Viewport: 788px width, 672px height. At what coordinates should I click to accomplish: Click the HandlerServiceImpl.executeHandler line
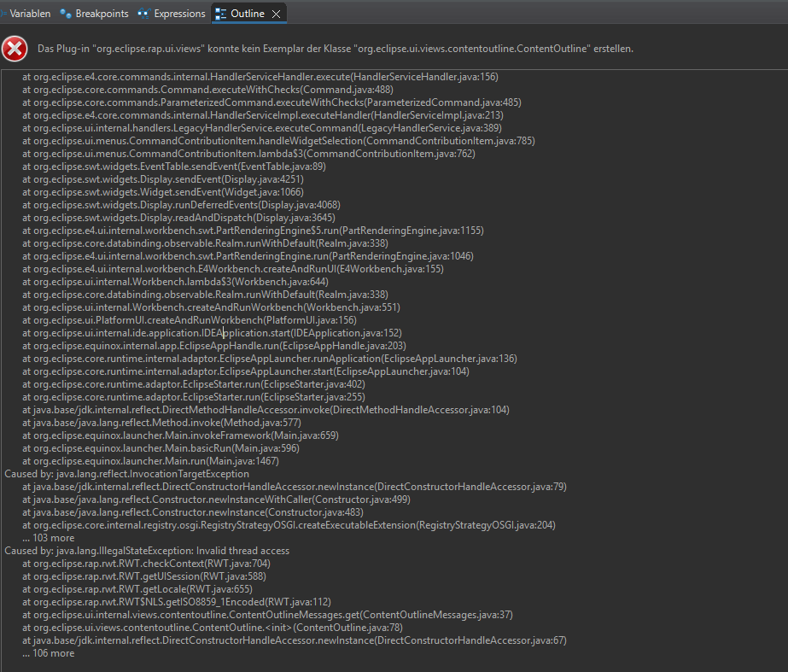pos(263,115)
